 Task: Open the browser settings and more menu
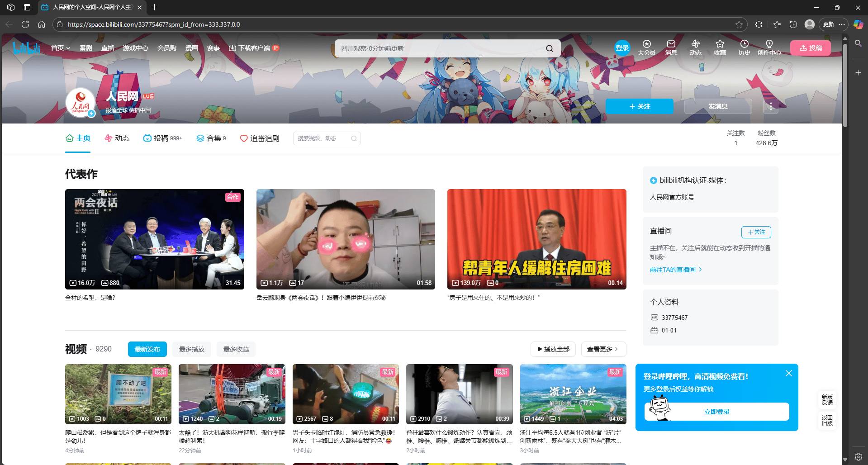coord(842,24)
